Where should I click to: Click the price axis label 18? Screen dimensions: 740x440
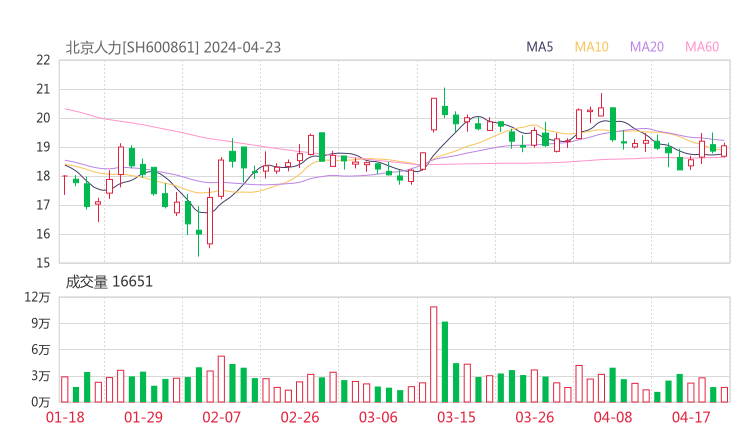(43, 176)
